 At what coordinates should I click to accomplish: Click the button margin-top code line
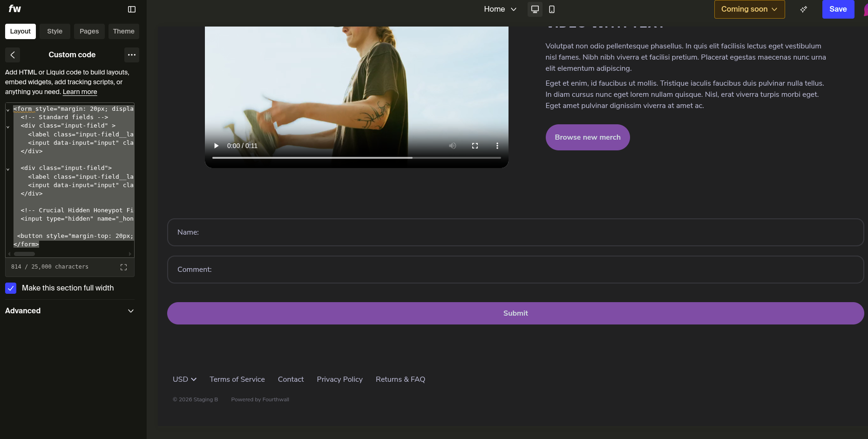coord(75,236)
